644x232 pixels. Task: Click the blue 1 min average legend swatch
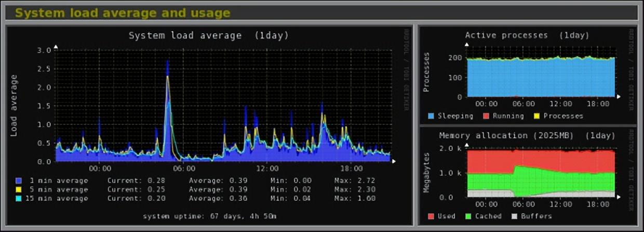point(19,181)
